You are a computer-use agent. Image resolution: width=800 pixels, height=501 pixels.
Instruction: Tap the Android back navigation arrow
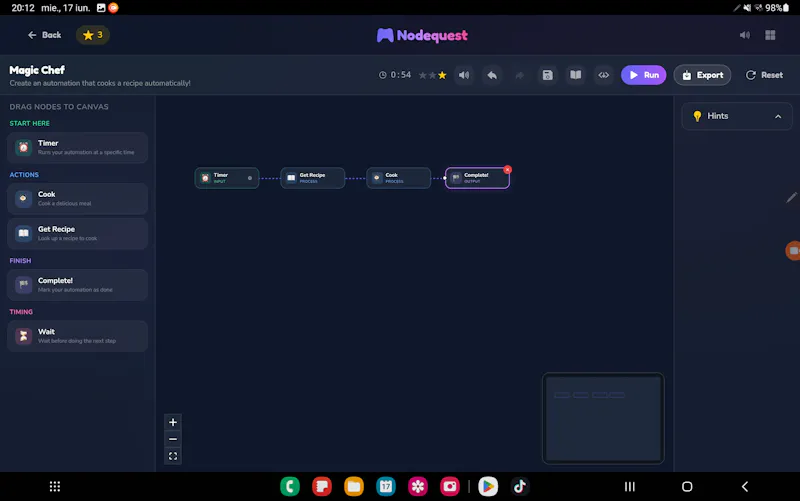pyautogui.click(x=745, y=487)
